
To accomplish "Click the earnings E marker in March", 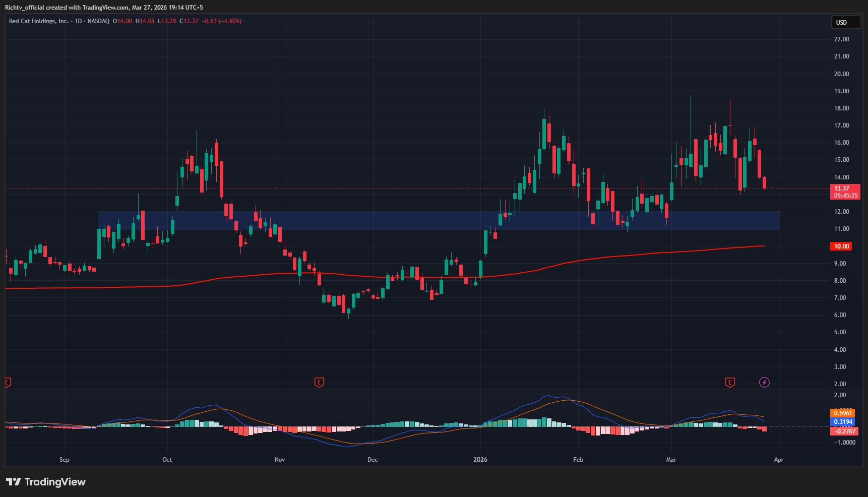I will (x=729, y=383).
